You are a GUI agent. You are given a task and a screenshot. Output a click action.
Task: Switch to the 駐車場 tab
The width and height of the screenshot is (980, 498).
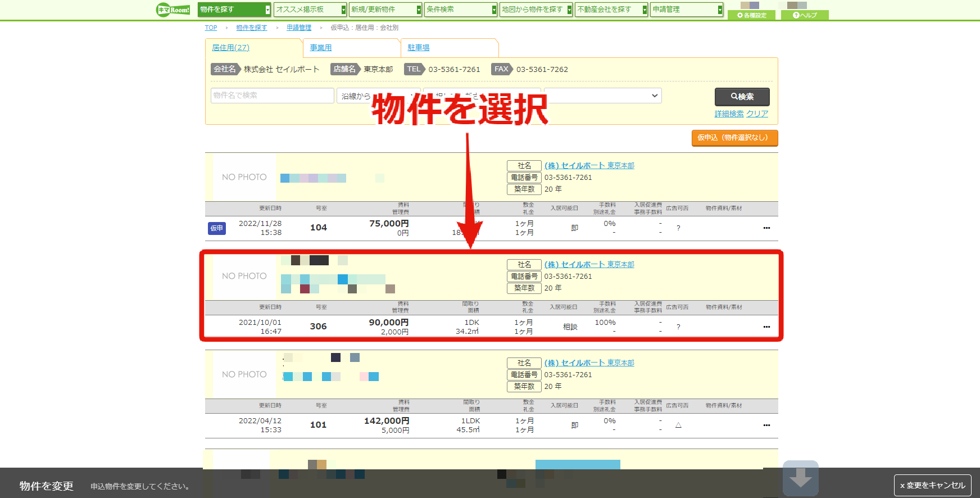(x=419, y=48)
